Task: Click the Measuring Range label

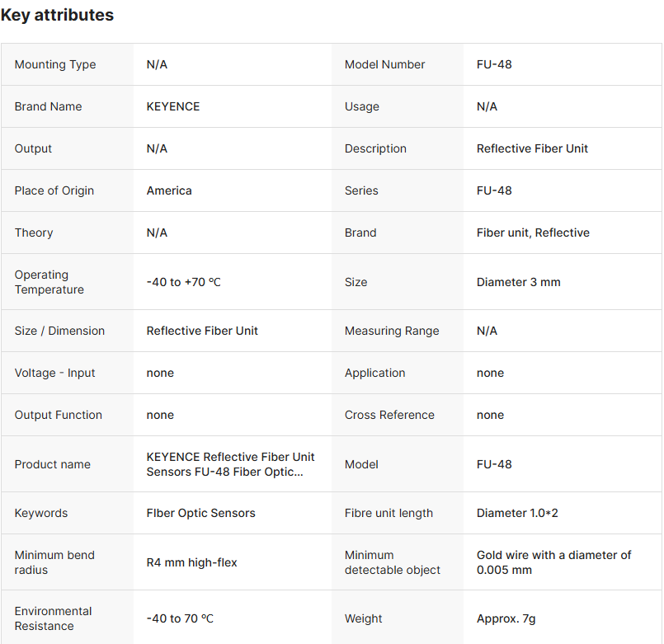Action: (392, 331)
